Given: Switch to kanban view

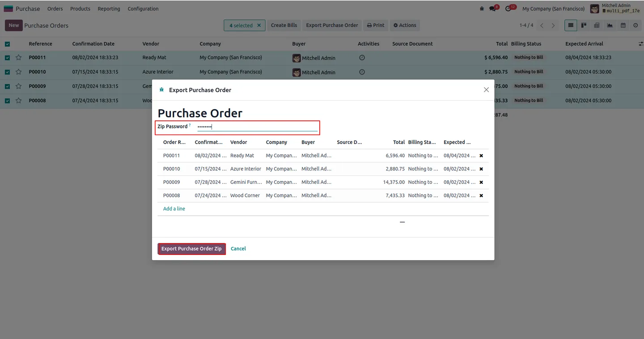Looking at the screenshot, I should click(584, 25).
